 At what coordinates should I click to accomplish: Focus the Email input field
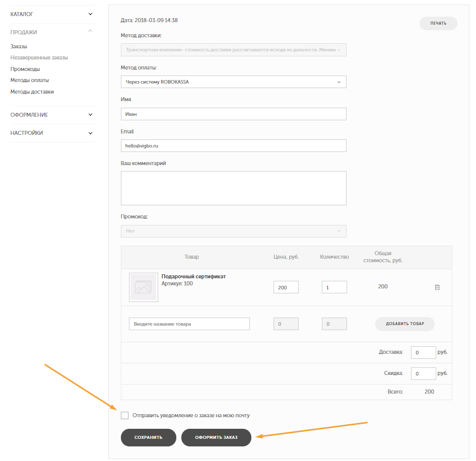[x=233, y=146]
